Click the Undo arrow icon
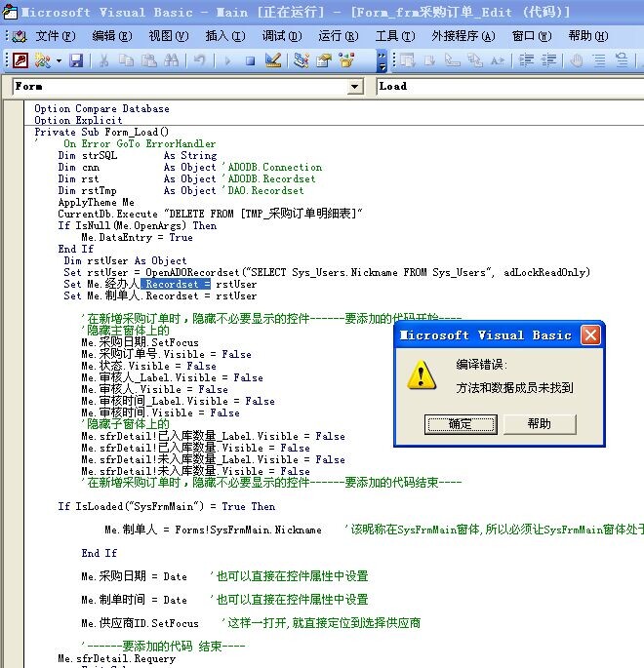The width and height of the screenshot is (644, 668). [199, 60]
